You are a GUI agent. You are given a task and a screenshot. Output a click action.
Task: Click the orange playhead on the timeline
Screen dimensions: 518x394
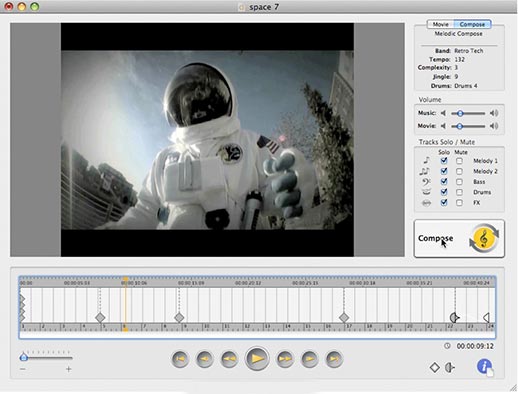click(x=125, y=303)
